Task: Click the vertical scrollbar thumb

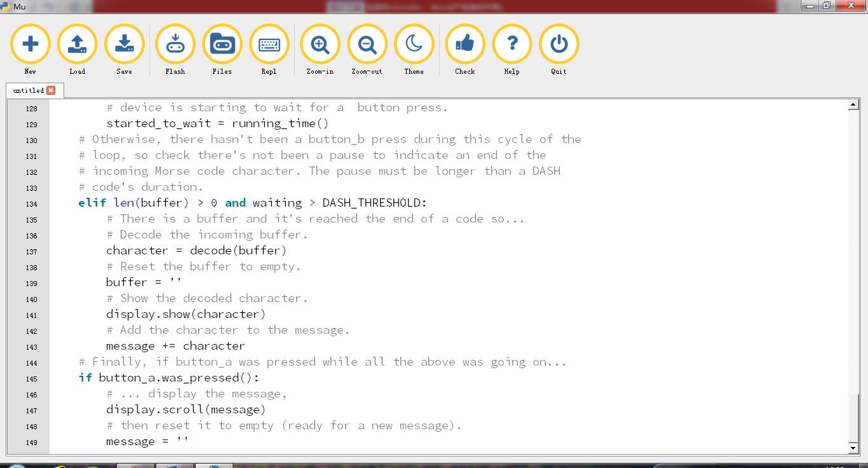Action: 853,418
